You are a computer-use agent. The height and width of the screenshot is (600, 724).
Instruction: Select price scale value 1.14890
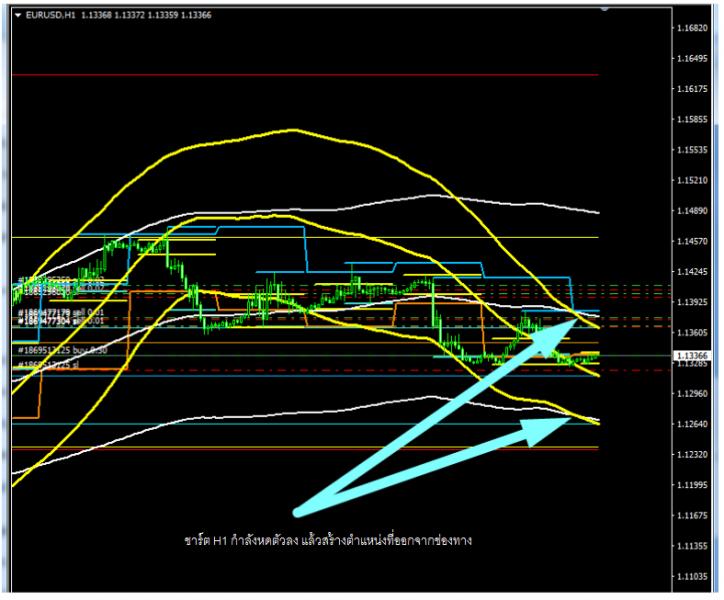coord(692,211)
